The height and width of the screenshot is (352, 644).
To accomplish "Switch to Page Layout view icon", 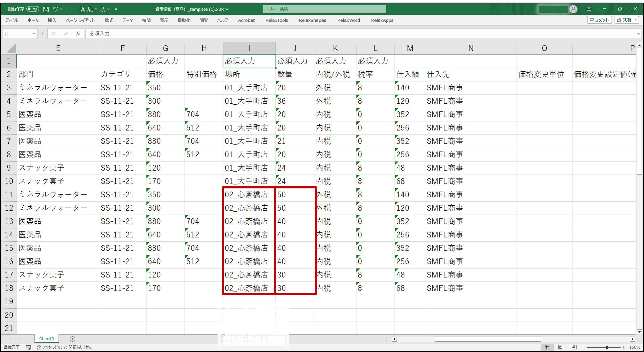I will click(561, 347).
